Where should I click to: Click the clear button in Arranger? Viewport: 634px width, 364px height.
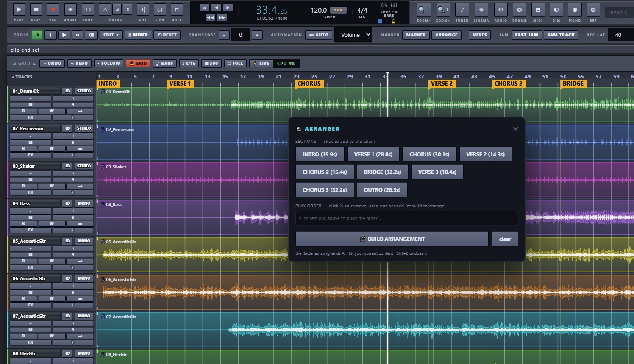(x=505, y=239)
